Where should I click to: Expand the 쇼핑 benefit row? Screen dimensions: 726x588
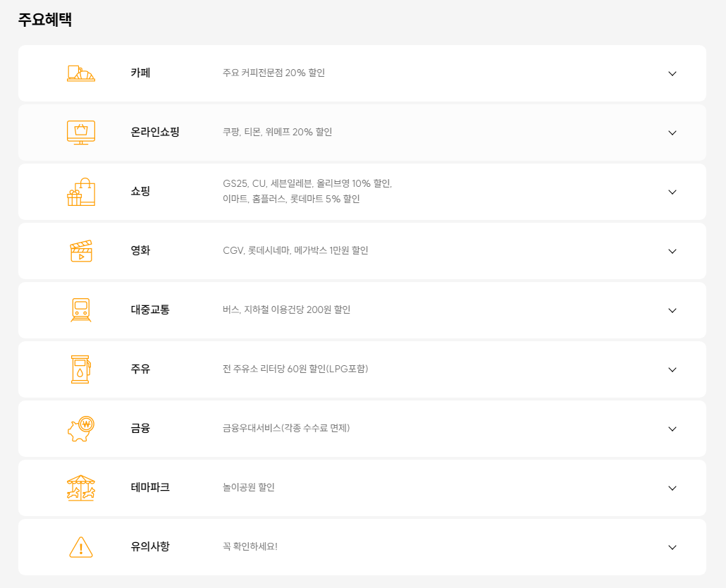tap(672, 192)
